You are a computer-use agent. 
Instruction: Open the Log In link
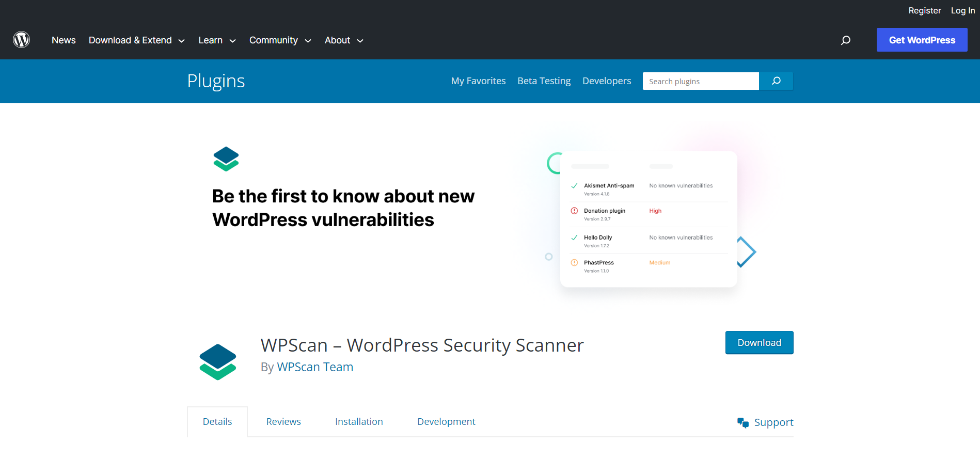click(x=963, y=10)
